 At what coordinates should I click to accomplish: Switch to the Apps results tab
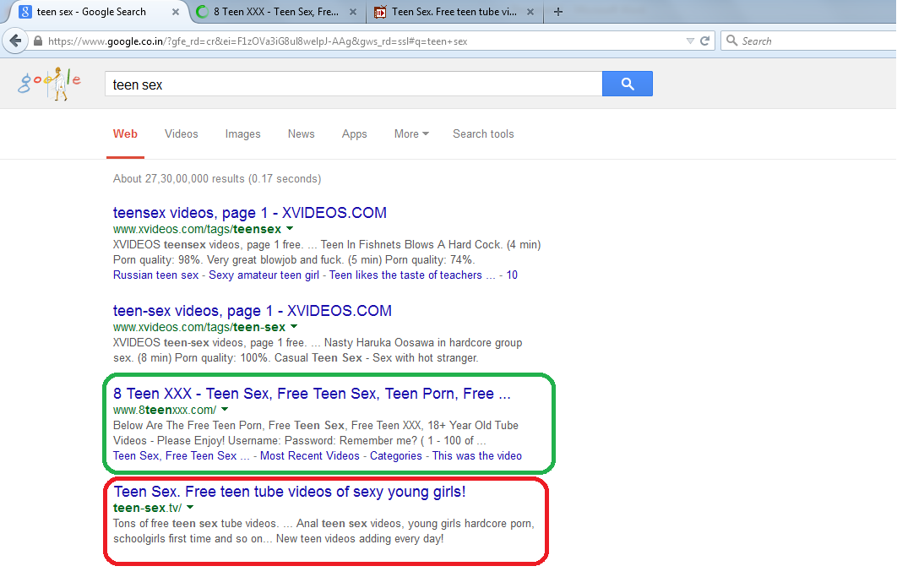pos(354,133)
